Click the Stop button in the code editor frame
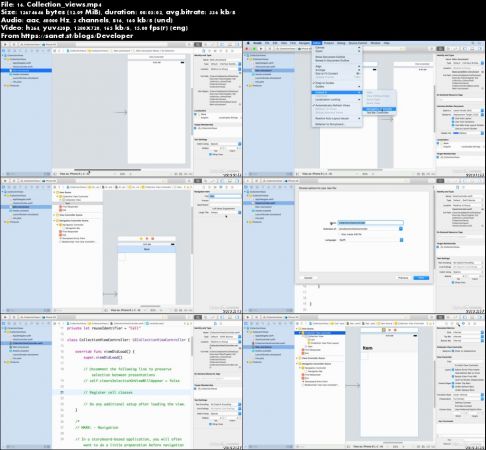 coord(14,317)
